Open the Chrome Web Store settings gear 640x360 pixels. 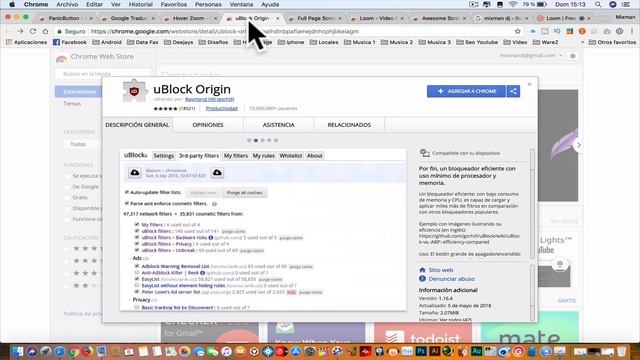click(573, 56)
